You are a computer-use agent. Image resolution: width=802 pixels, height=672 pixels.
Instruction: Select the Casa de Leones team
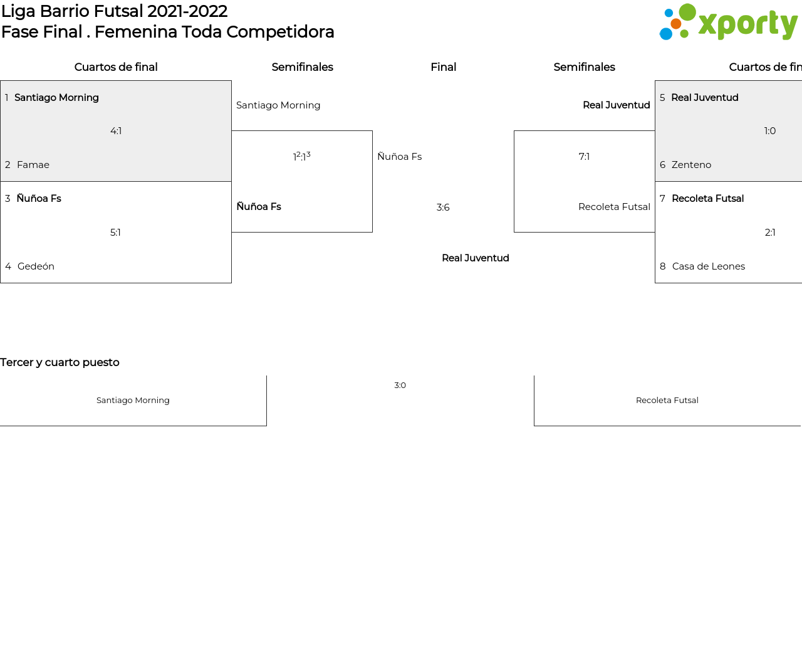point(708,266)
